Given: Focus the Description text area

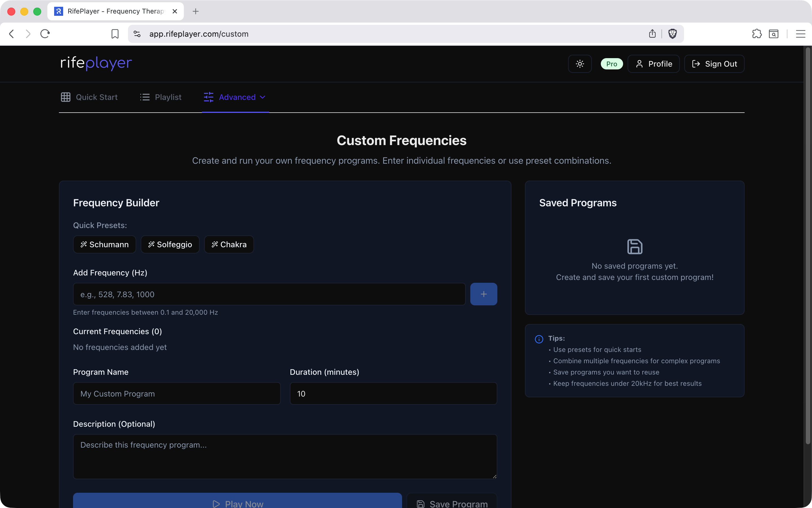Looking at the screenshot, I should [285, 457].
